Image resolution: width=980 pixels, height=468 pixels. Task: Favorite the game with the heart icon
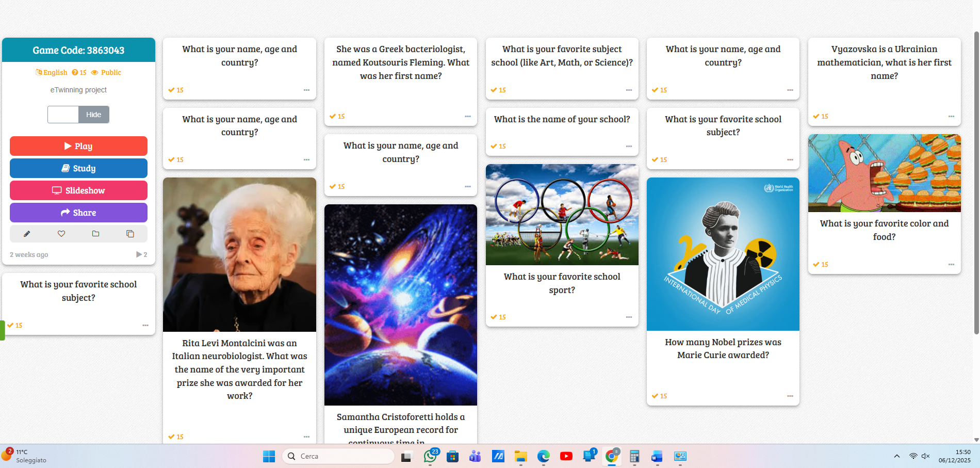(61, 234)
